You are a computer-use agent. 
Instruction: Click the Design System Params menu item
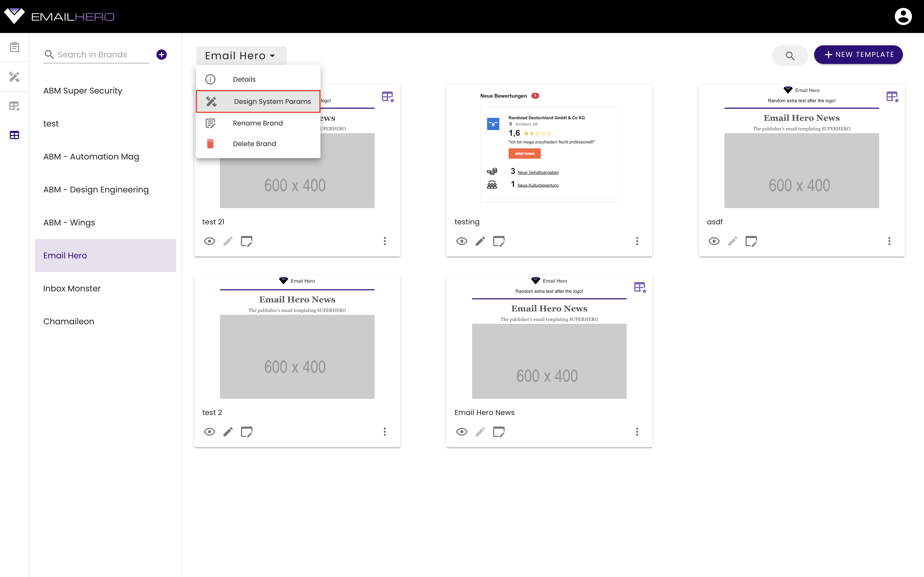point(271,101)
